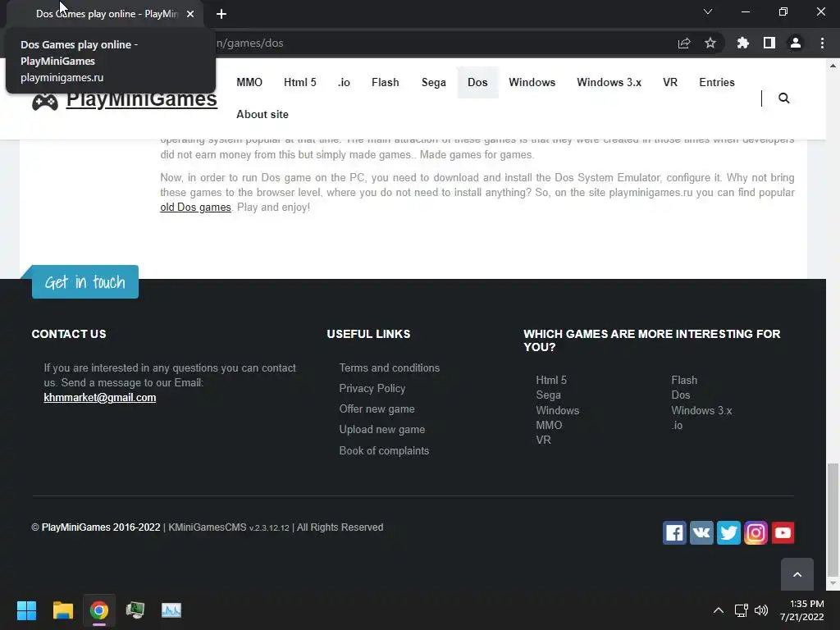Open the Windows 3.x navigation item
This screenshot has width=840, height=630.
[609, 83]
